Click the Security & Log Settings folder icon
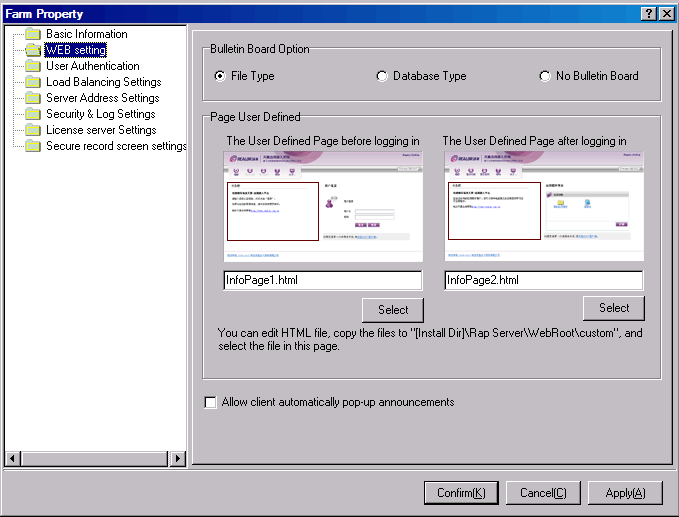Image resolution: width=679 pixels, height=517 pixels. [33, 114]
